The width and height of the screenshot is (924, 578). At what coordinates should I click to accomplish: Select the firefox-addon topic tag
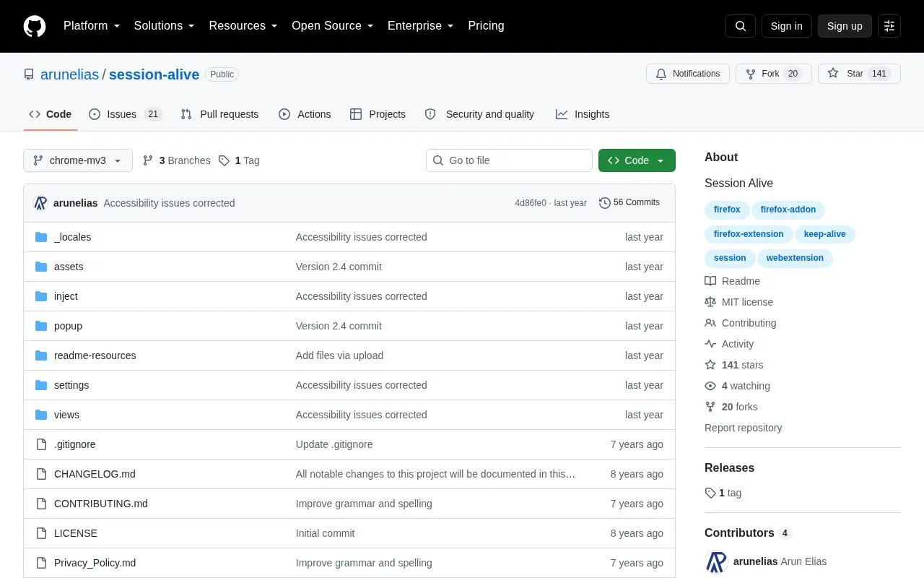click(788, 210)
